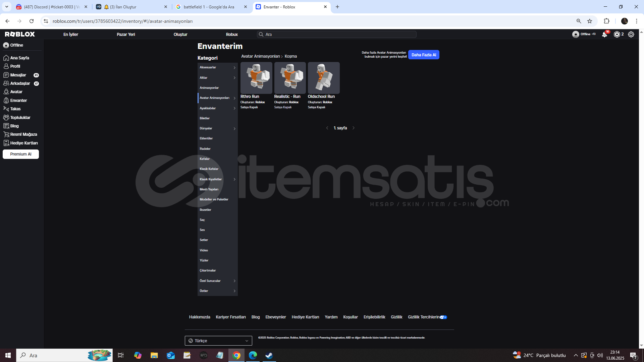This screenshot has height=362, width=644.
Task: Switch to the battlefield 1 Google tab
Action: (x=209, y=7)
